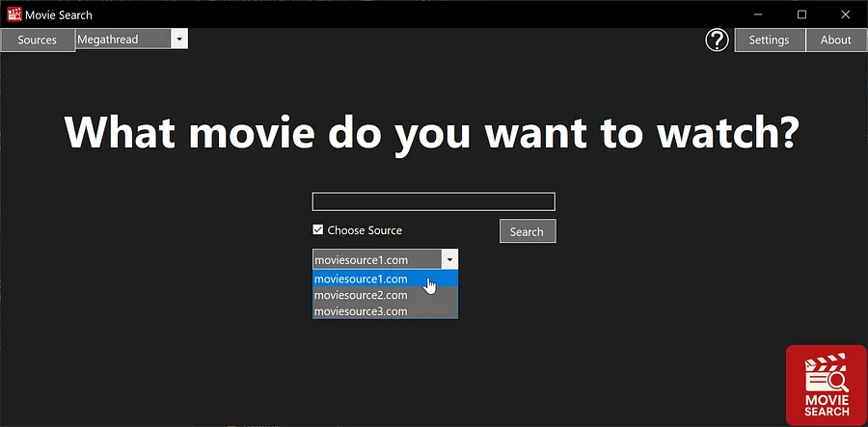Collapse the moviesource1.com combo box arrow
Viewport: 868px width, 427px height.
point(449,259)
